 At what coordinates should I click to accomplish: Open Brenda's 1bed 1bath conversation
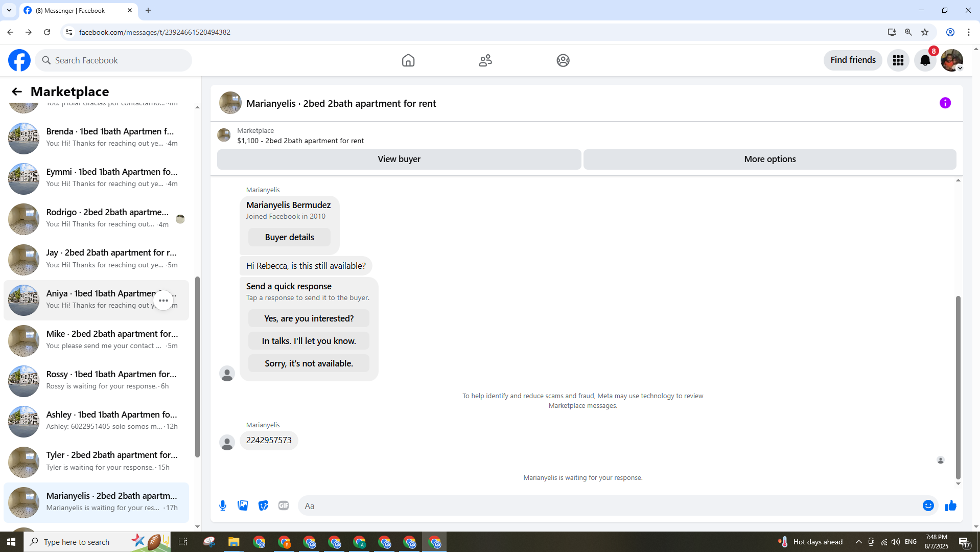click(96, 138)
